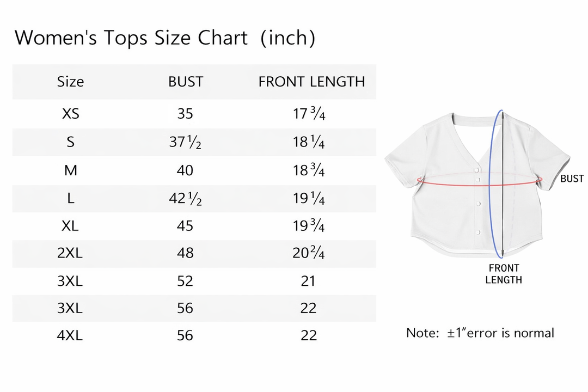Click the BUST label beside the shirt

(572, 179)
